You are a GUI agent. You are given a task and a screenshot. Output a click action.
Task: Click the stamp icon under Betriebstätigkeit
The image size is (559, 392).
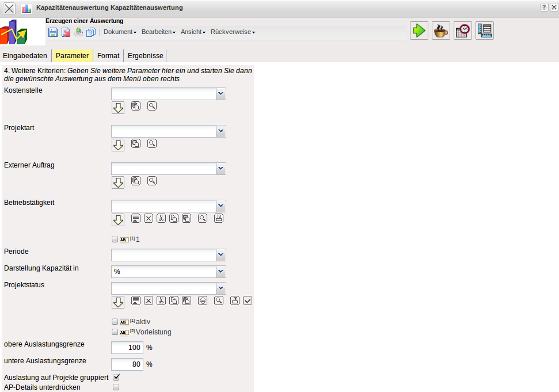coord(219,218)
